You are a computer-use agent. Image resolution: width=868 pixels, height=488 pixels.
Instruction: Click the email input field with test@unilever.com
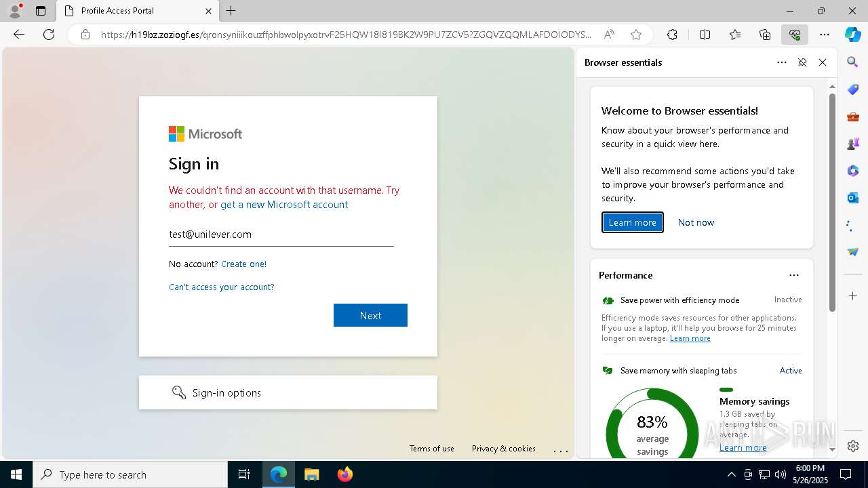[281, 235]
